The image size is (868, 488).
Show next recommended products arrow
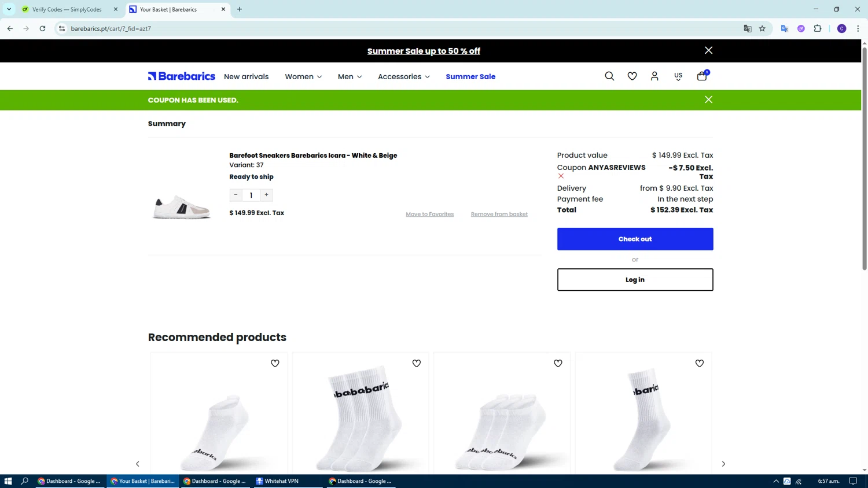coord(723,464)
